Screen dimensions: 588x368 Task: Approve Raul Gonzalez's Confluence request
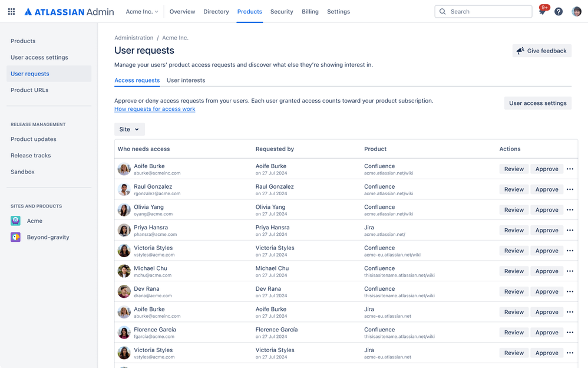click(547, 189)
